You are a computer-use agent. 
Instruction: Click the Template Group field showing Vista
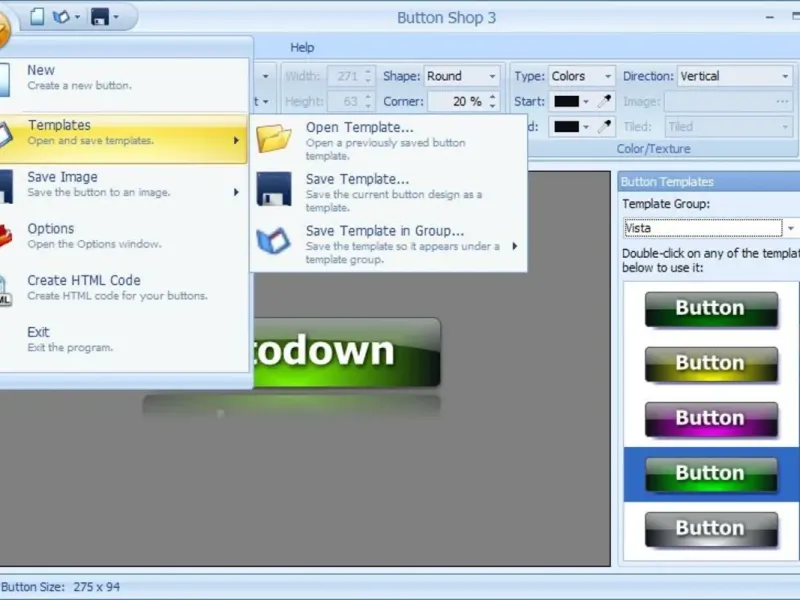(703, 228)
